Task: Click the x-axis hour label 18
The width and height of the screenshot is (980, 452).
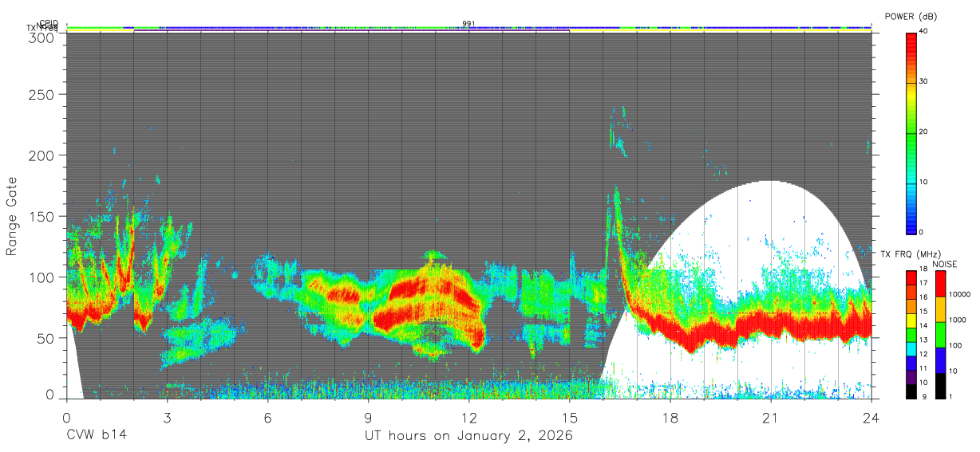Action: (670, 417)
